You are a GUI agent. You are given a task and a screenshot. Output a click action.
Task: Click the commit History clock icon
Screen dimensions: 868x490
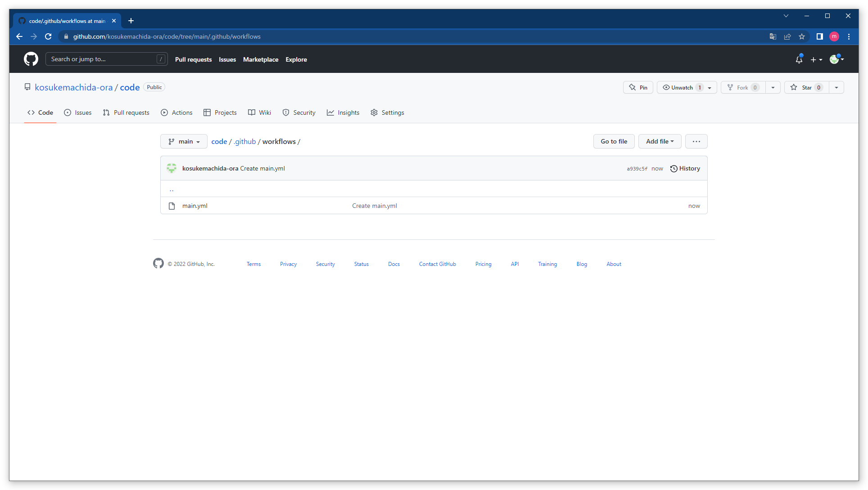tap(674, 168)
